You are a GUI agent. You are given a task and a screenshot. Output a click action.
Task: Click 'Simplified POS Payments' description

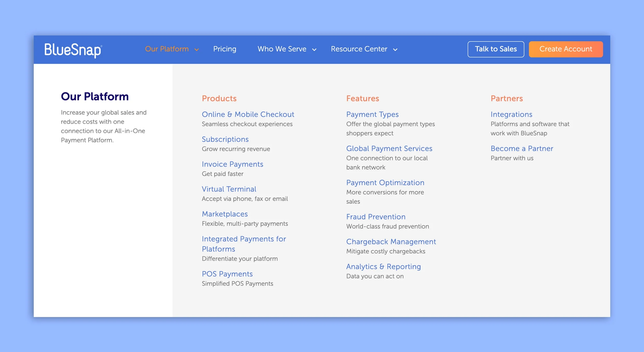(238, 284)
